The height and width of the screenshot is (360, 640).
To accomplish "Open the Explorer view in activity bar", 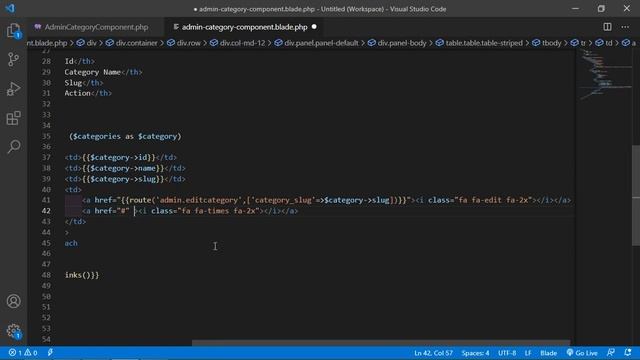I will pos(13,31).
